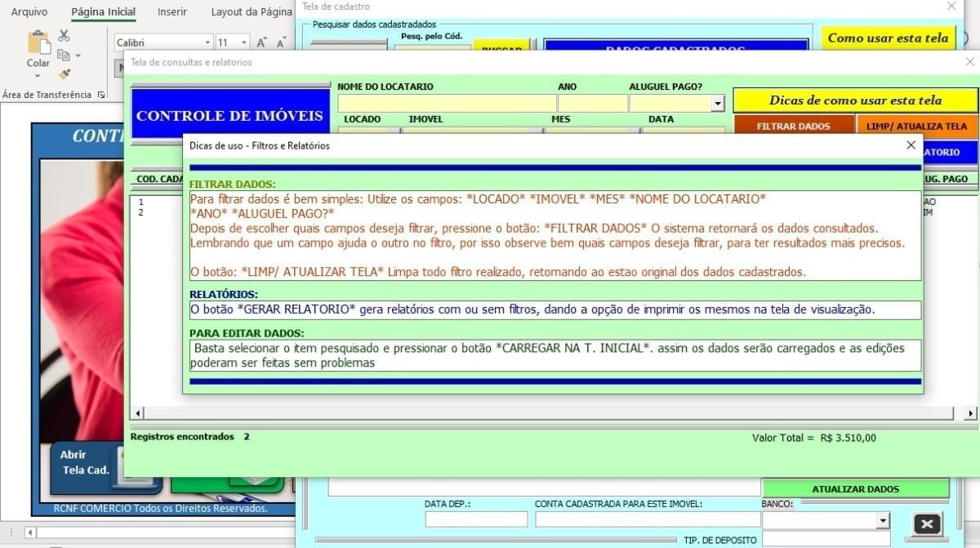
Task: Select list row with code 1
Action: (x=141, y=202)
